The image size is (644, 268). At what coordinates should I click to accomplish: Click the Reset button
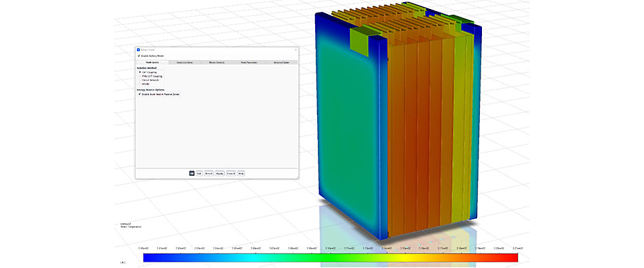pyautogui.click(x=208, y=173)
